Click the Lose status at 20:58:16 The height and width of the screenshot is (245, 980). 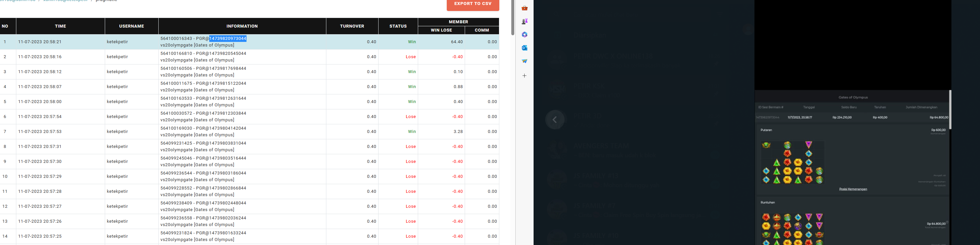pyautogui.click(x=411, y=57)
